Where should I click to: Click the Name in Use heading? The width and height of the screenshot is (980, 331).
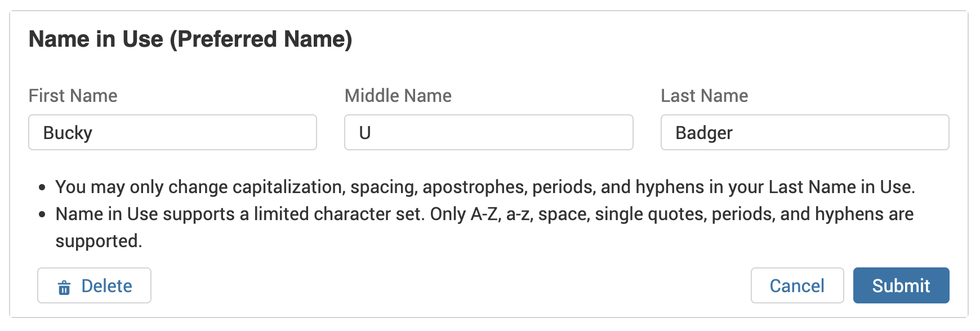pyautogui.click(x=191, y=38)
